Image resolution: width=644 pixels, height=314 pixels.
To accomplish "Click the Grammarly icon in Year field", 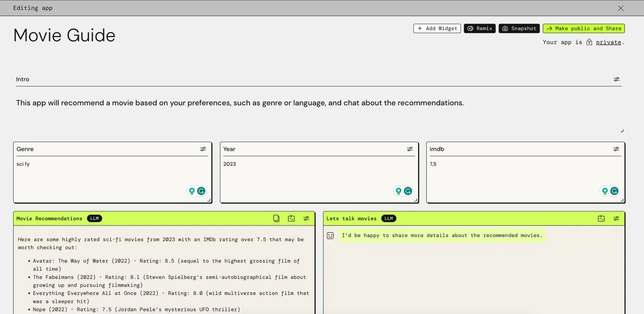I will [x=408, y=191].
